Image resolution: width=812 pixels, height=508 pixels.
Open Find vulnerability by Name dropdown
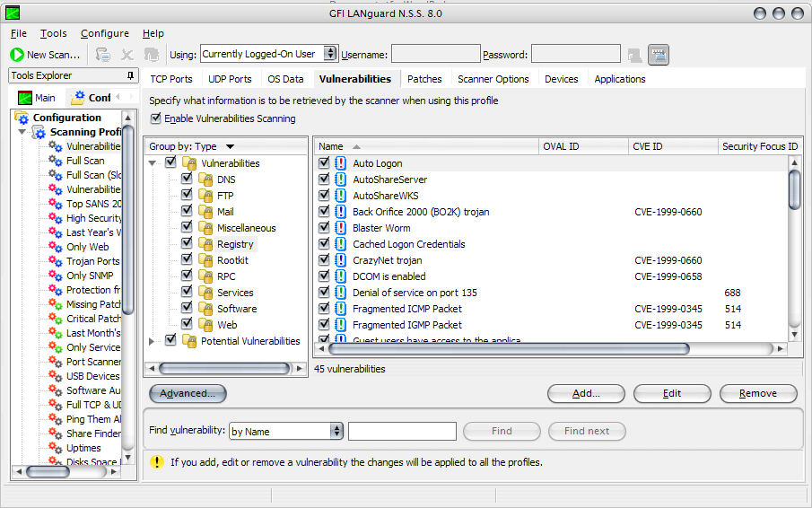point(336,431)
